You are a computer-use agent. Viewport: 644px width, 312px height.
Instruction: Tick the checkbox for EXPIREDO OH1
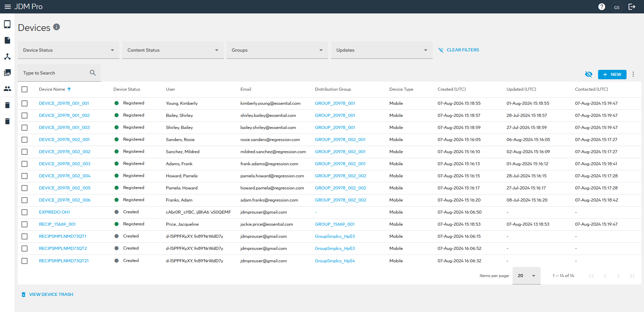tap(24, 212)
